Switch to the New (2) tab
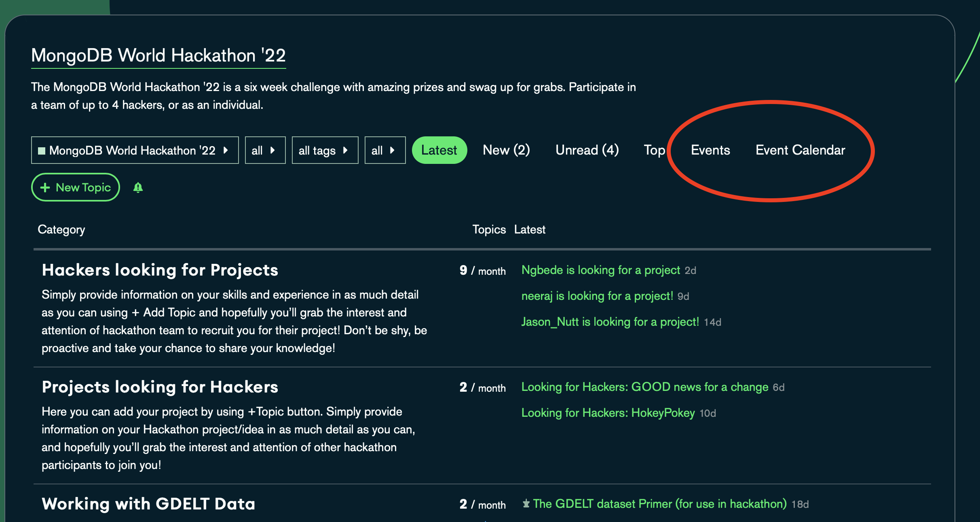 (x=506, y=150)
